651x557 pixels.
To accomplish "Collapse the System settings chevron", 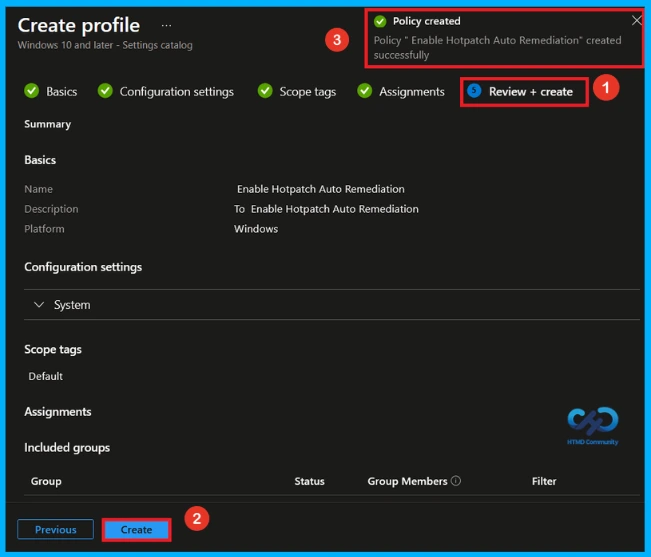I will [39, 305].
